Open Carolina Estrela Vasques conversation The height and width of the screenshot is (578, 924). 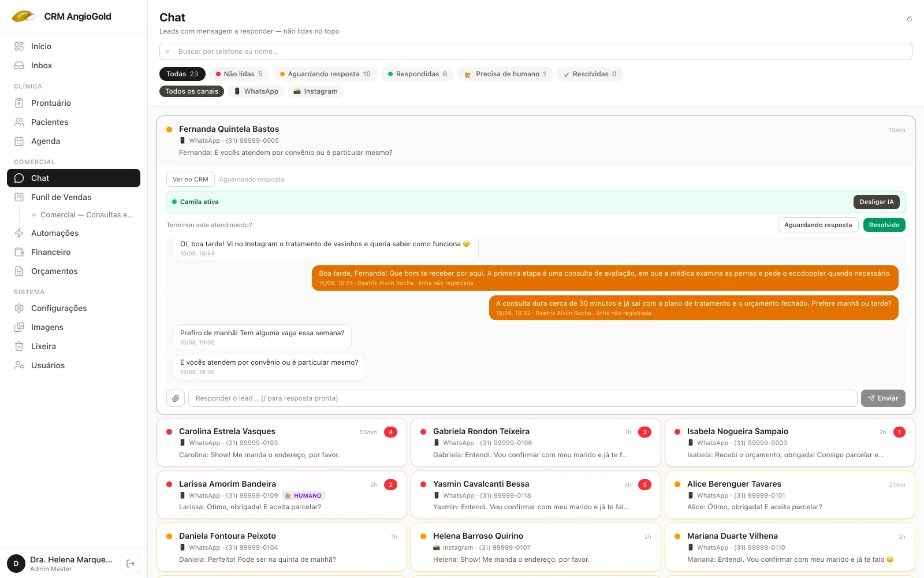coord(282,443)
